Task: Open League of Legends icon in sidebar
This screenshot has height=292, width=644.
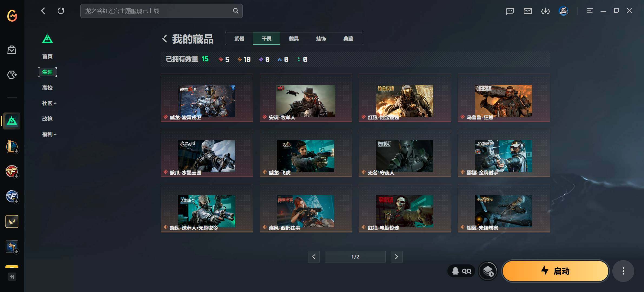Action: point(12,146)
